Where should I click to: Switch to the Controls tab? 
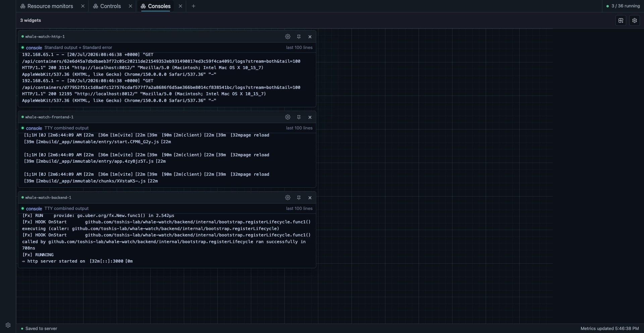107,6
